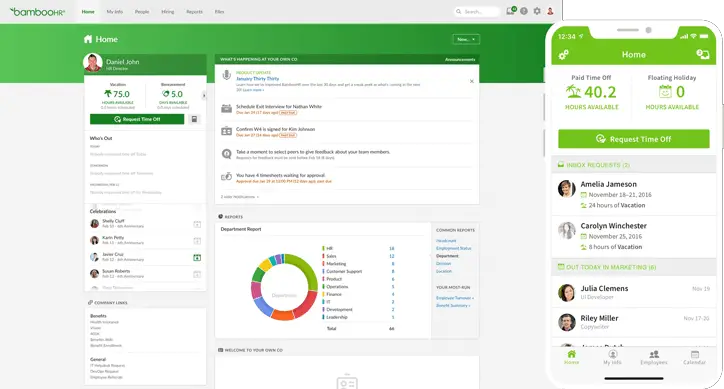Viewport: 724px width, 389px height.
Task: Click calendar icon beside Karin Petty
Action: 197,241
